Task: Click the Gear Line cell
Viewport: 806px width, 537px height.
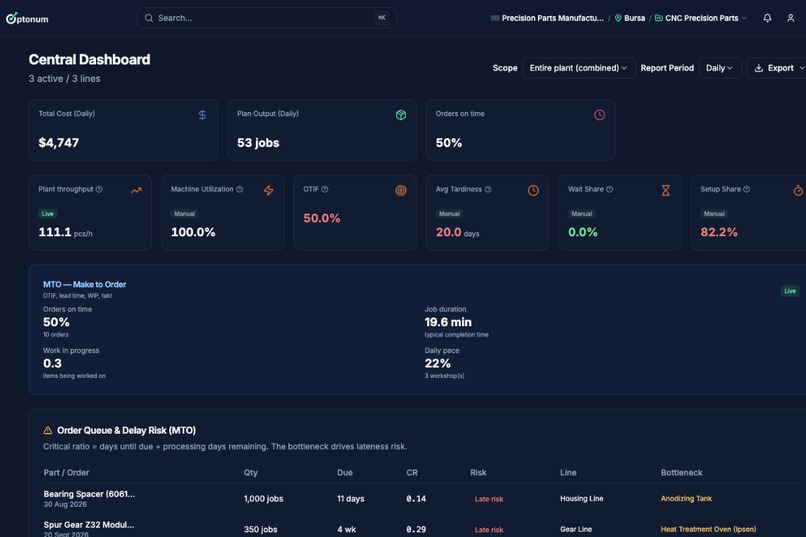Action: pyautogui.click(x=576, y=529)
